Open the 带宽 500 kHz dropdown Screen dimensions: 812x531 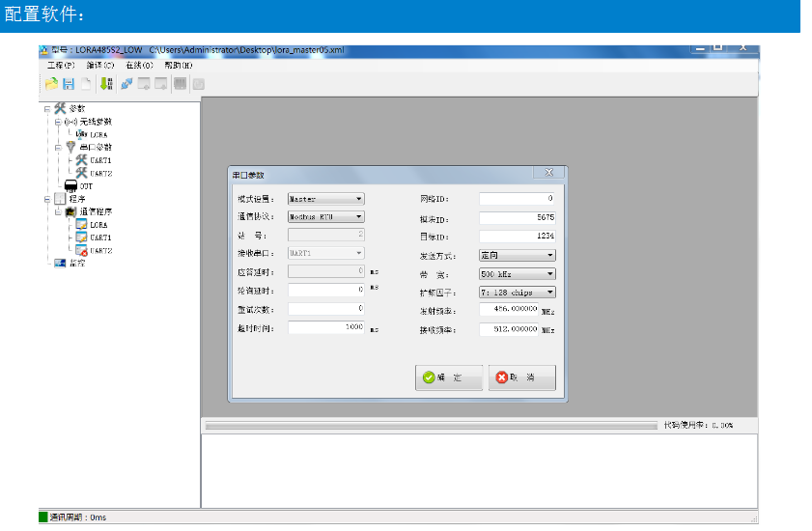518,274
